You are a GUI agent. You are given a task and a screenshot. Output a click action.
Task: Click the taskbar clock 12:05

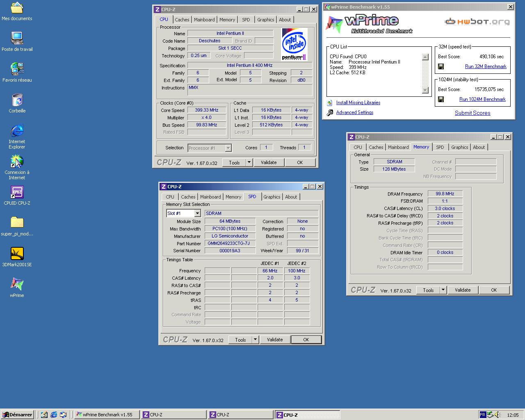pos(513,415)
